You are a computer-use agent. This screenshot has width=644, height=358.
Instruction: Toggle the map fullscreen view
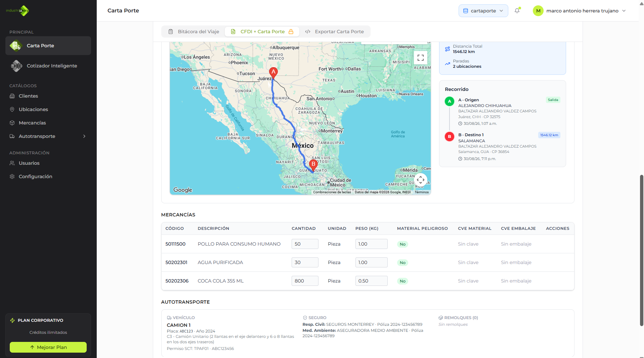[420, 58]
